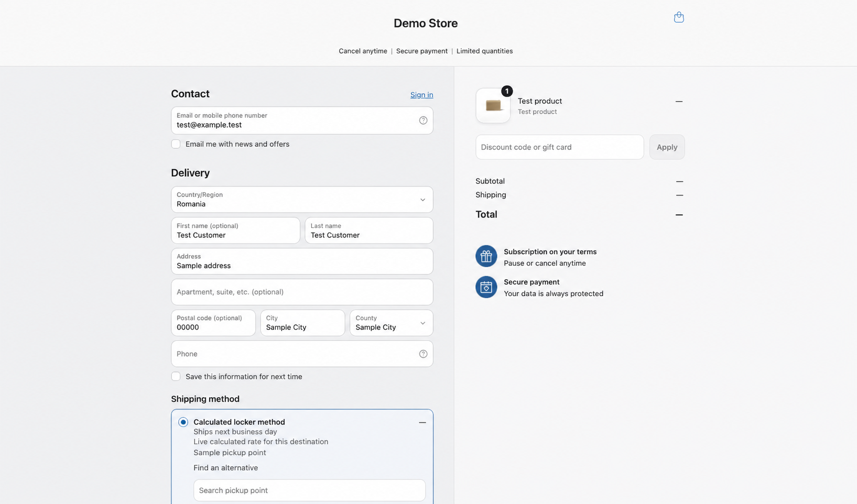Viewport: 857px width, 504px height.
Task: Focus the Email or mobile phone number field
Action: coord(302,120)
